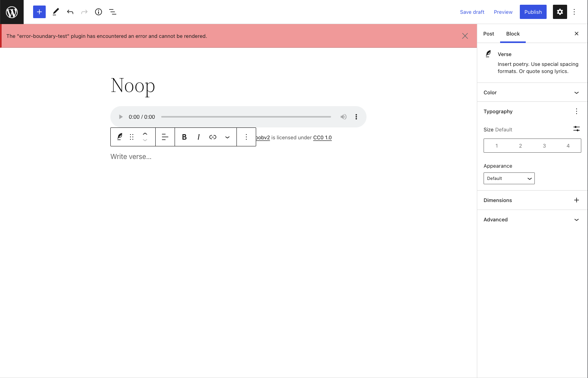Screen dimensions: 588x378
Task: Close the settings sidebar
Action: [x=577, y=34]
